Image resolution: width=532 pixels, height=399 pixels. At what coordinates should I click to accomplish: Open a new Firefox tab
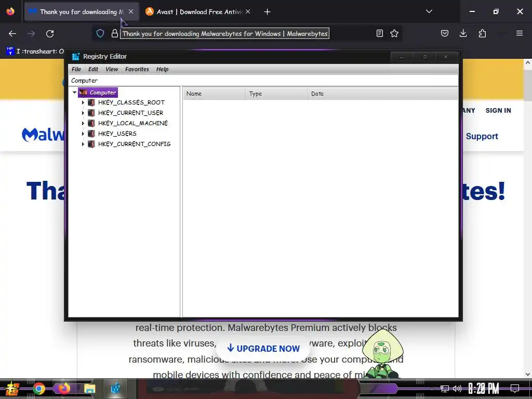tap(268, 12)
